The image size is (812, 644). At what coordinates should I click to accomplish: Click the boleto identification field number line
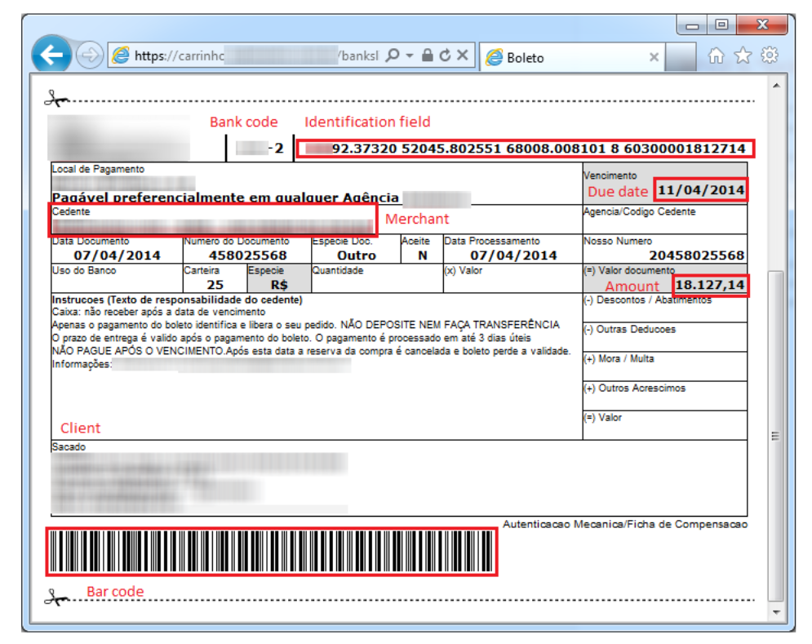tap(526, 149)
